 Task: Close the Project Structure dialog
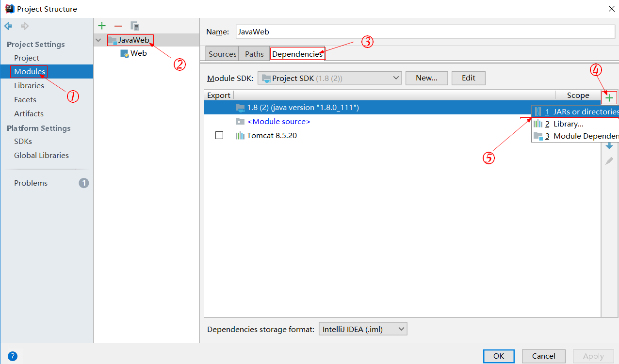pyautogui.click(x=611, y=8)
